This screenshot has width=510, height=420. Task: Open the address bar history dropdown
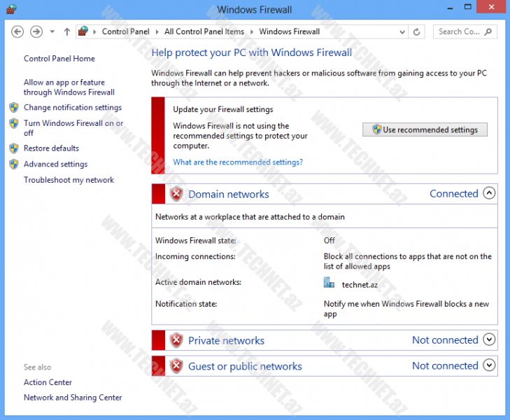tap(402, 32)
